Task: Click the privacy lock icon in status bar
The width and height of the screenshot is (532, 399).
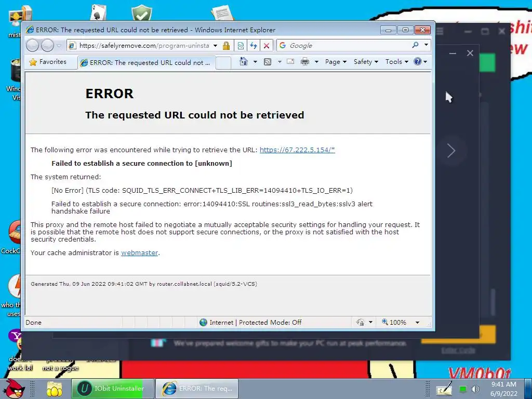Action: 360,322
